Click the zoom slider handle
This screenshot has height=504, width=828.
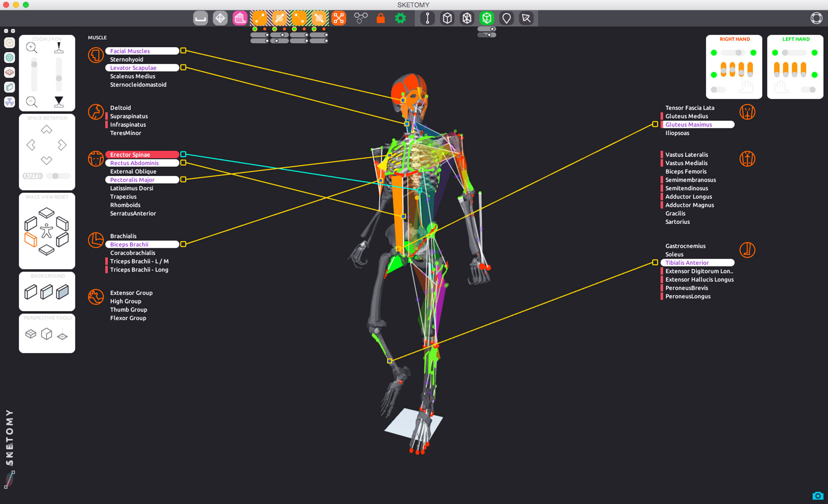click(x=34, y=64)
